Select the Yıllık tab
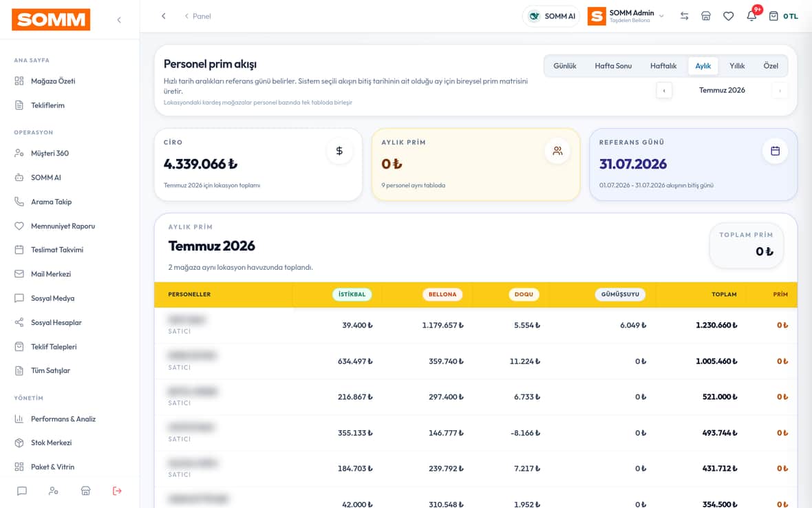Screen dimensions: 812x508 pos(737,66)
